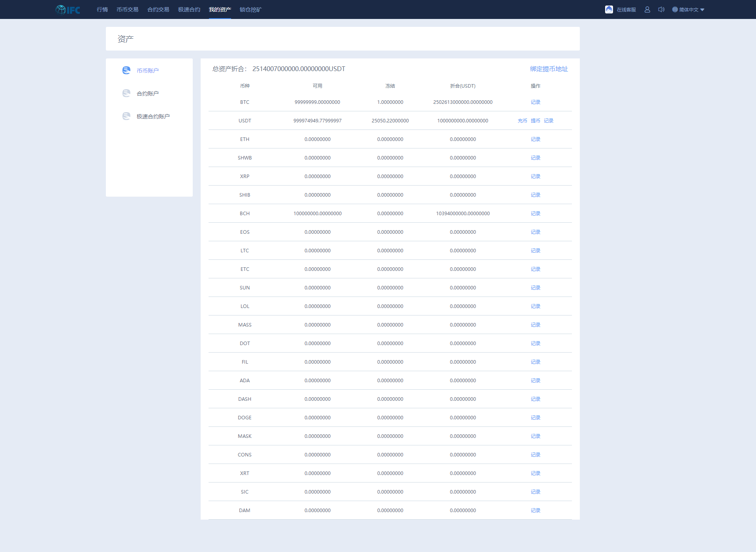
Task: Click the 币种 column header
Action: pyautogui.click(x=245, y=86)
